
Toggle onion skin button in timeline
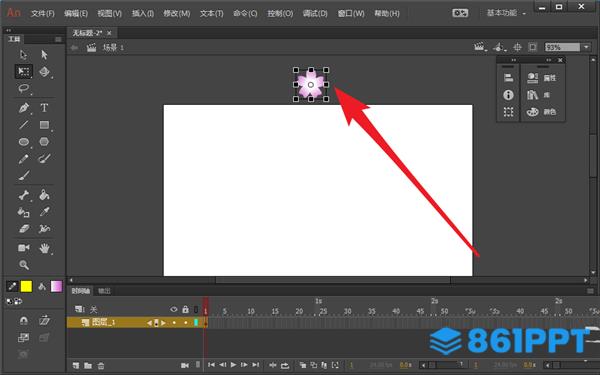pos(303,365)
